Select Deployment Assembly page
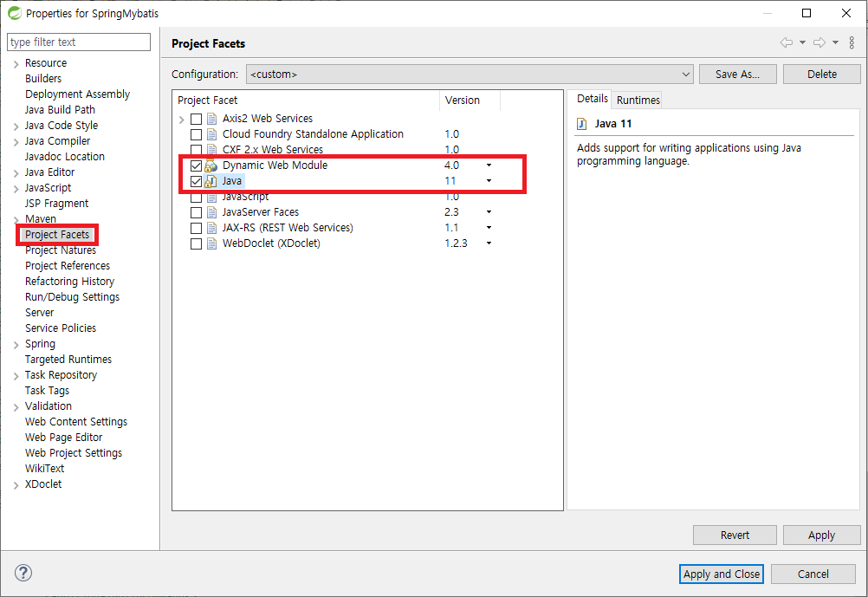This screenshot has height=597, width=868. [77, 94]
